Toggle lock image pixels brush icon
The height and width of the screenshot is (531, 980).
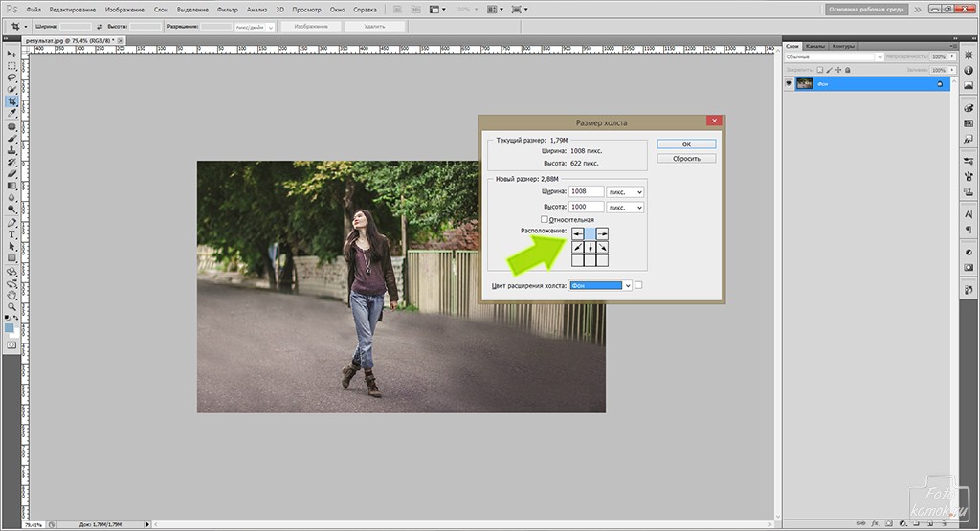tap(830, 70)
